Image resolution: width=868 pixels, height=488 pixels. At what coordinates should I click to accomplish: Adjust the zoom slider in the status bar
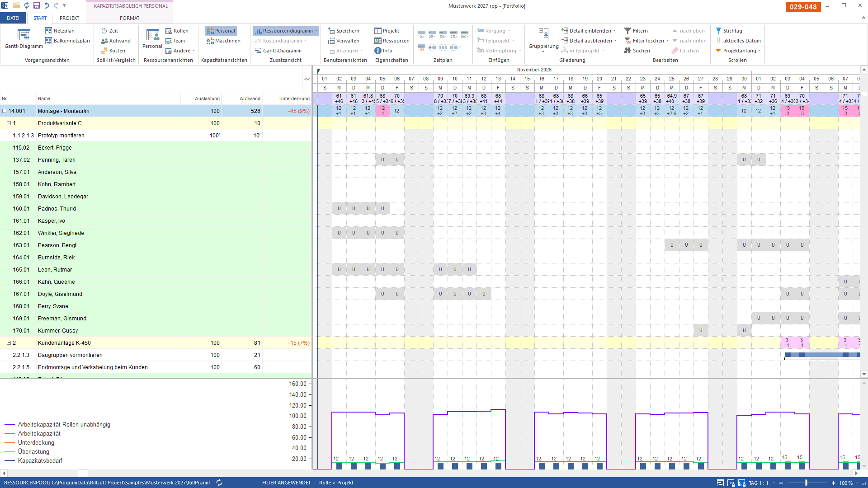coord(806,483)
